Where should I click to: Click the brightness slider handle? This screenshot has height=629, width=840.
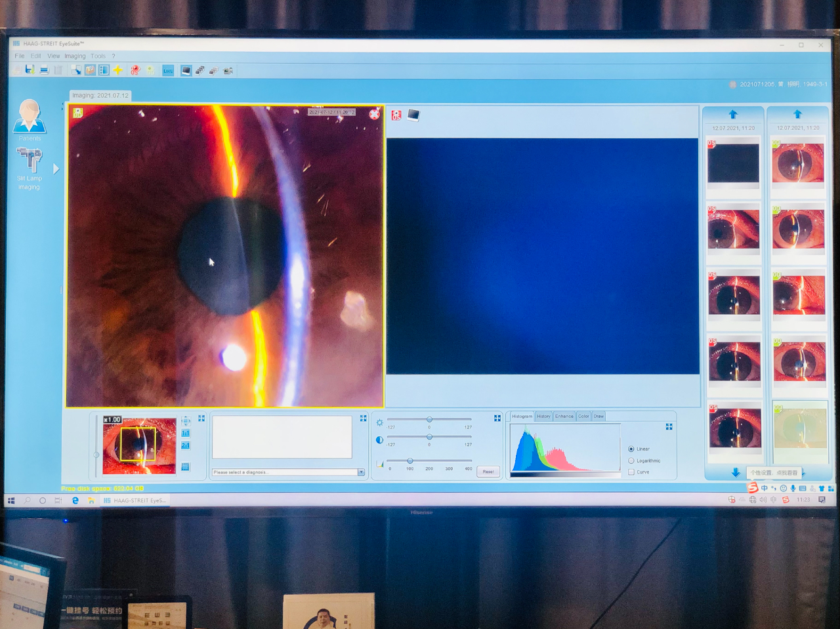point(429,419)
